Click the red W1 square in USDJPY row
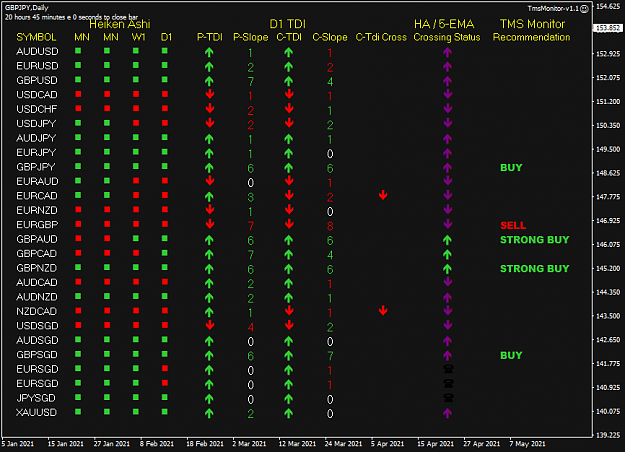This screenshot has height=452, width=625. 136,123
